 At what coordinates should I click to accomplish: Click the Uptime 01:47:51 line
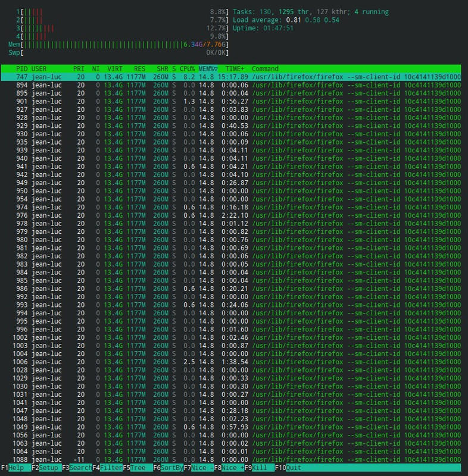coord(263,28)
